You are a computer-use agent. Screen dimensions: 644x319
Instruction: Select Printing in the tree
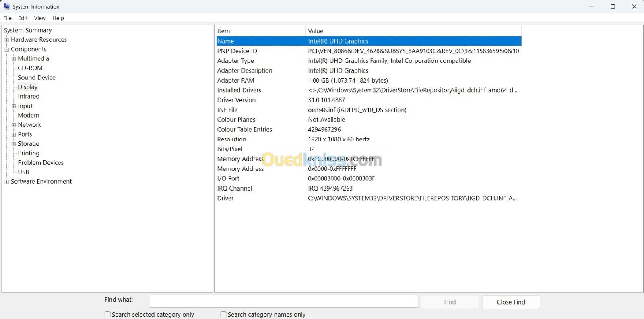29,153
